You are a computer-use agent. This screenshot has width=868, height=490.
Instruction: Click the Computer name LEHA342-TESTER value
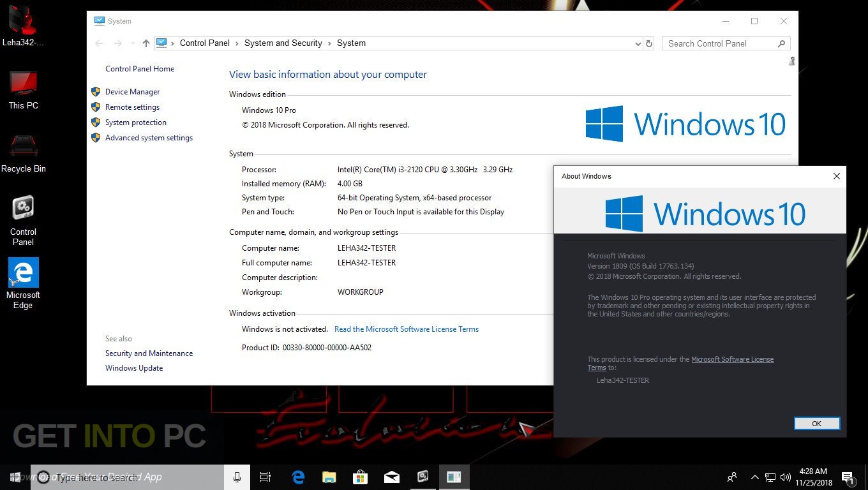(x=366, y=248)
